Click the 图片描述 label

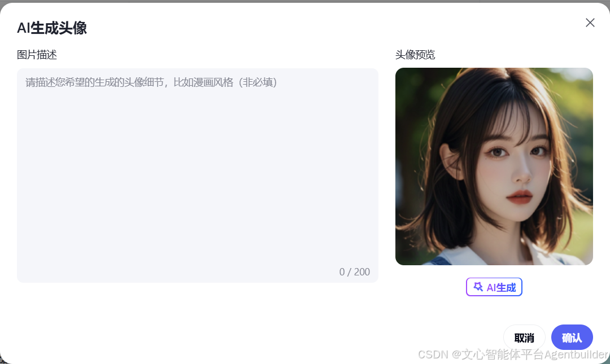pyautogui.click(x=37, y=55)
